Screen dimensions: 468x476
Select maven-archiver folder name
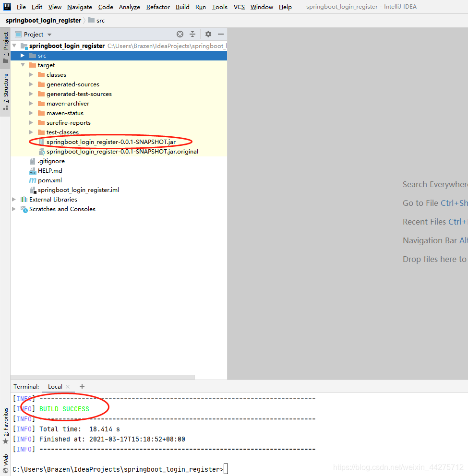click(68, 104)
